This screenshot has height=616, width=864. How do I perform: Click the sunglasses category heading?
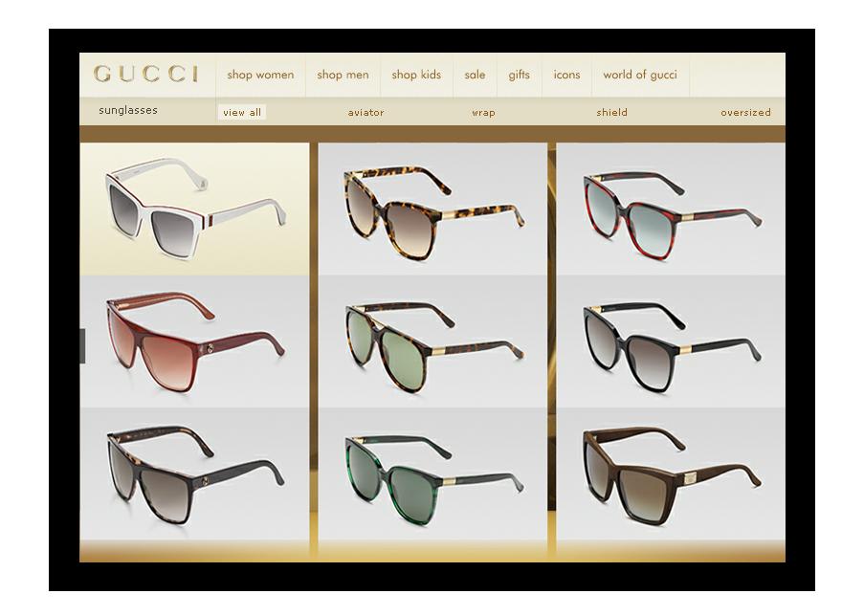click(128, 111)
